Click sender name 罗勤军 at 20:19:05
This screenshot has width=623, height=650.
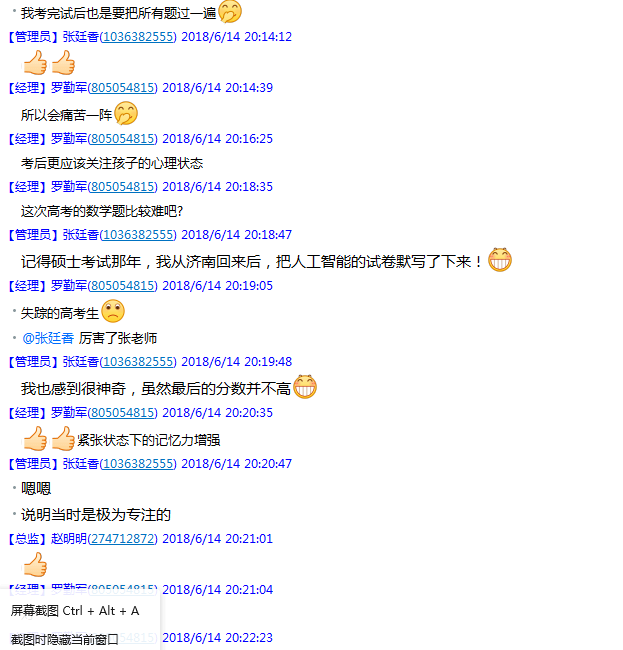[69, 286]
